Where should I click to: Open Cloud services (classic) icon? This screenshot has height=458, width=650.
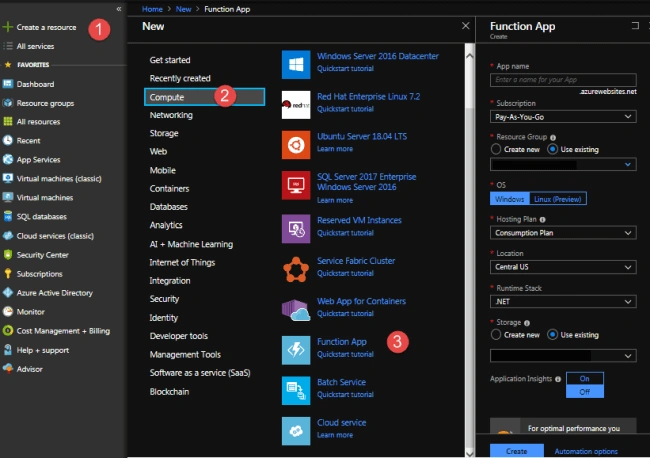click(x=7, y=236)
